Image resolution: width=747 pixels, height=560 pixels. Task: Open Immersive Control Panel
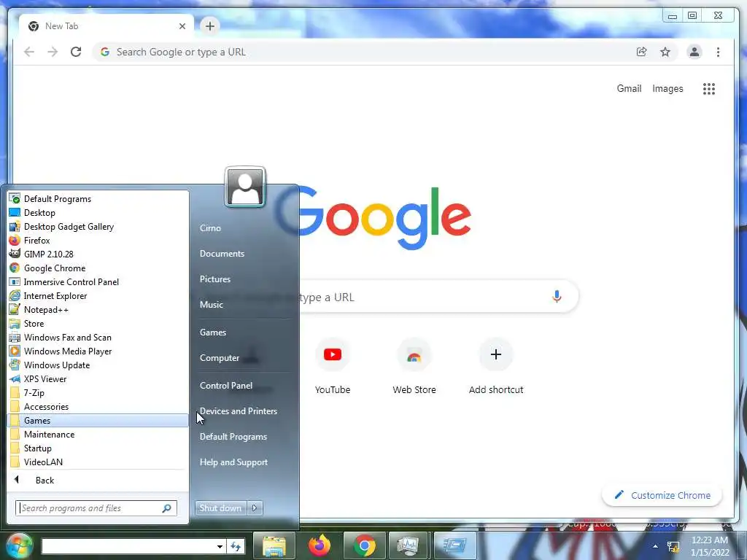click(98, 282)
